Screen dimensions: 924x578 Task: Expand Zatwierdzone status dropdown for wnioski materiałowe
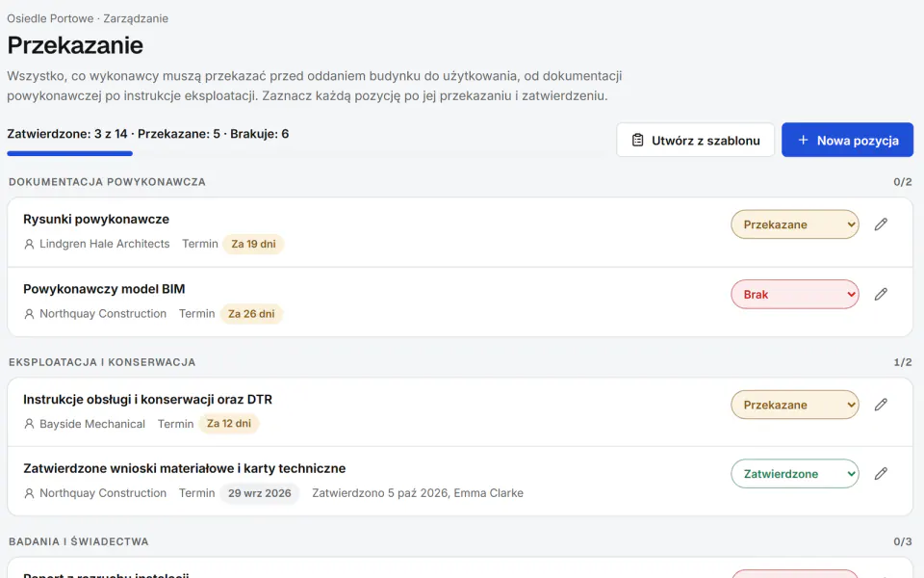795,474
